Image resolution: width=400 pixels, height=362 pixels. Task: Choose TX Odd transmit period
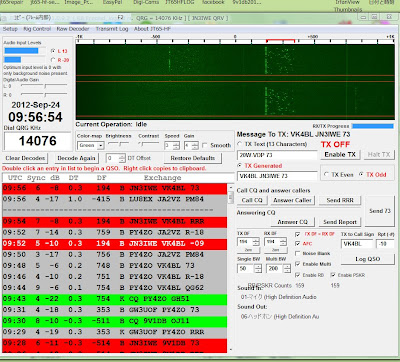tap(361, 175)
